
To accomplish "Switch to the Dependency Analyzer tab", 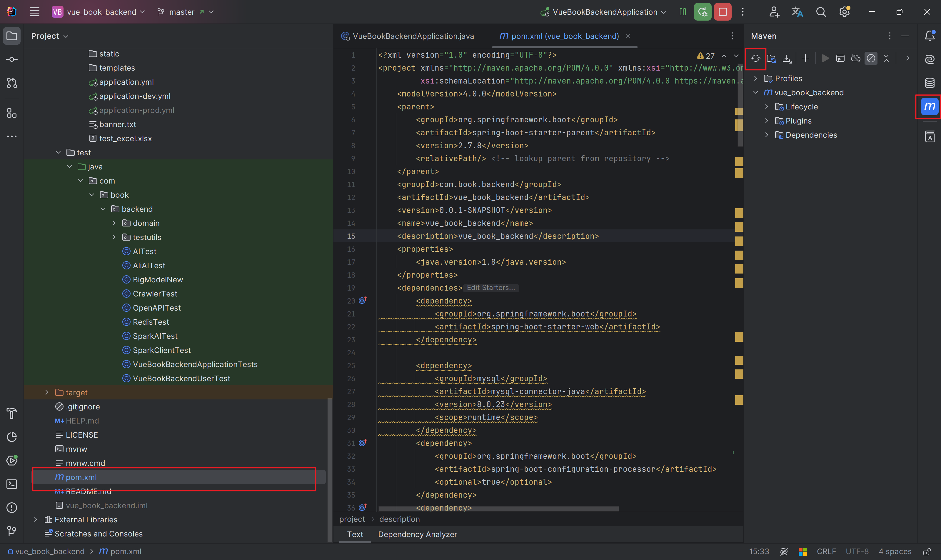I will 417,534.
